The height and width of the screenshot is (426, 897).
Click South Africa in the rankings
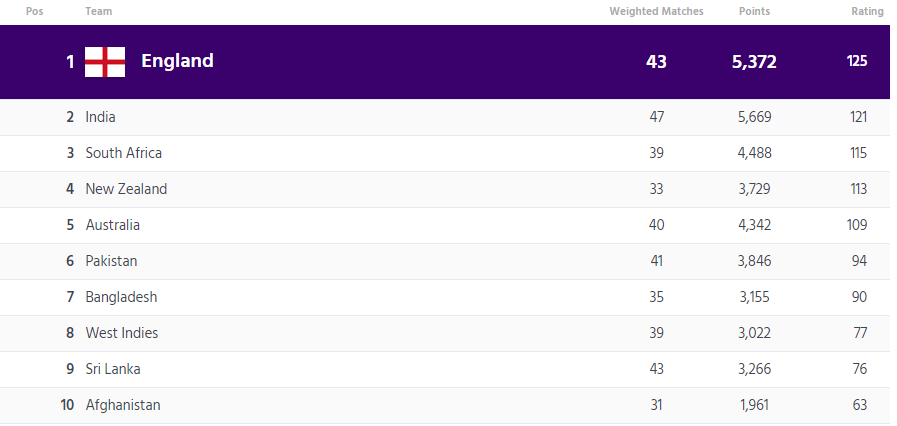click(123, 153)
